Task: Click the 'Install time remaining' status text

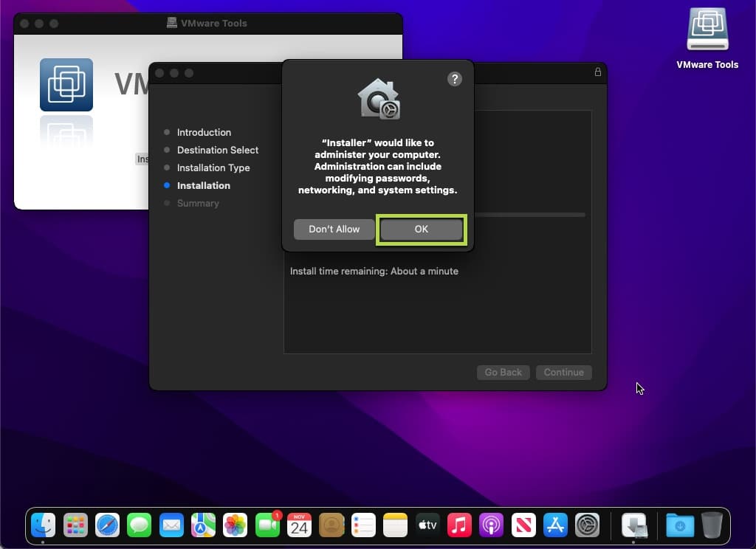Action: (x=374, y=271)
